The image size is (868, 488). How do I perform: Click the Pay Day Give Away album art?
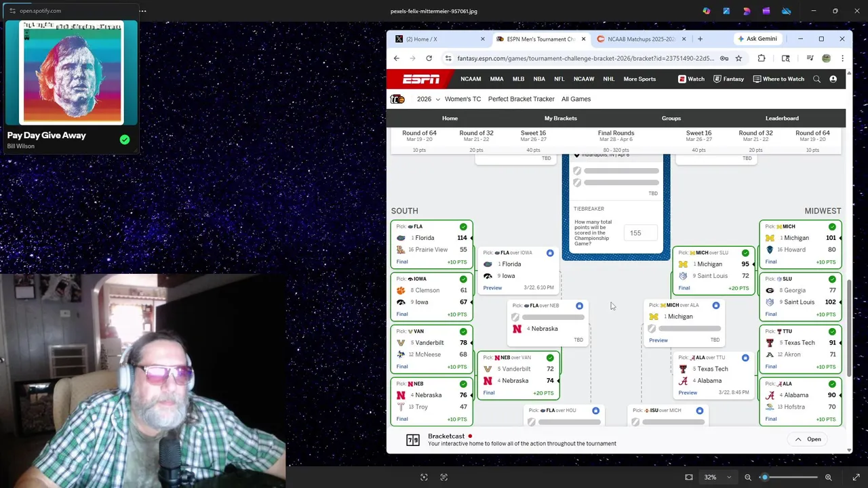pos(71,73)
